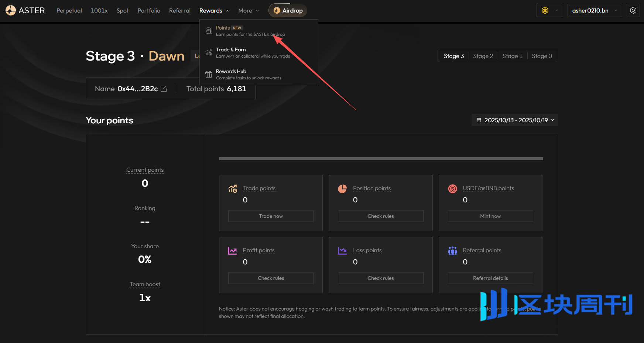Click the BNB chain network icon
Viewport: 644px width, 343px height.
[x=545, y=10]
